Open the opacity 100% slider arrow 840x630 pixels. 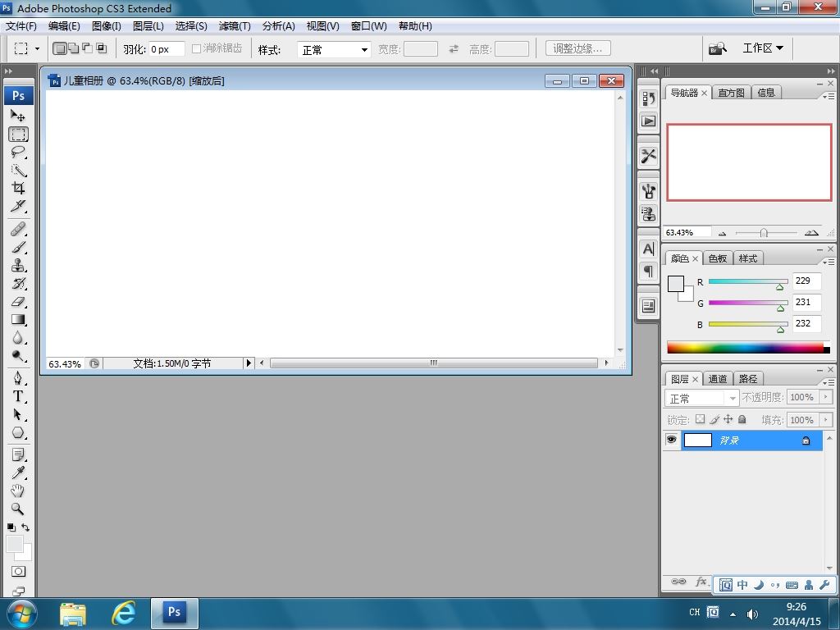pos(826,397)
